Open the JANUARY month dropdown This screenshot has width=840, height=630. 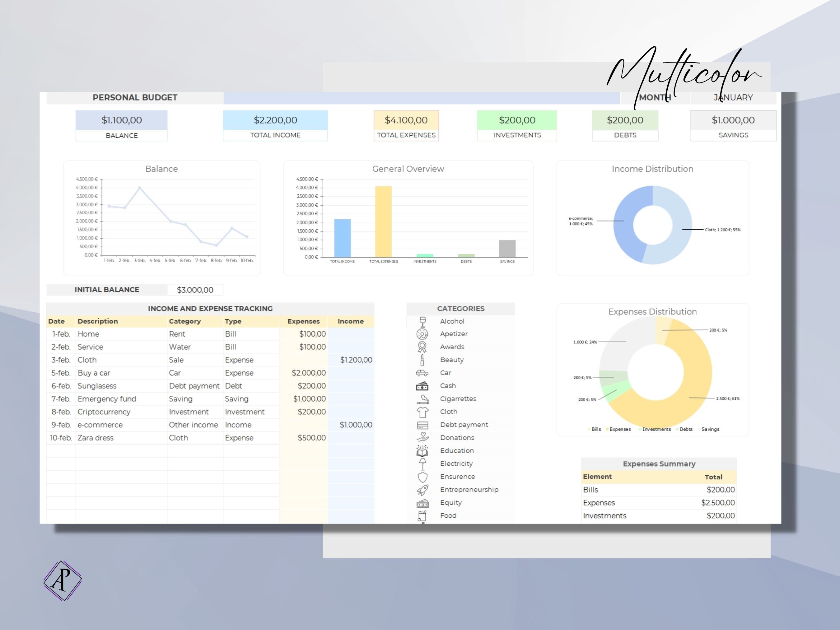(733, 98)
